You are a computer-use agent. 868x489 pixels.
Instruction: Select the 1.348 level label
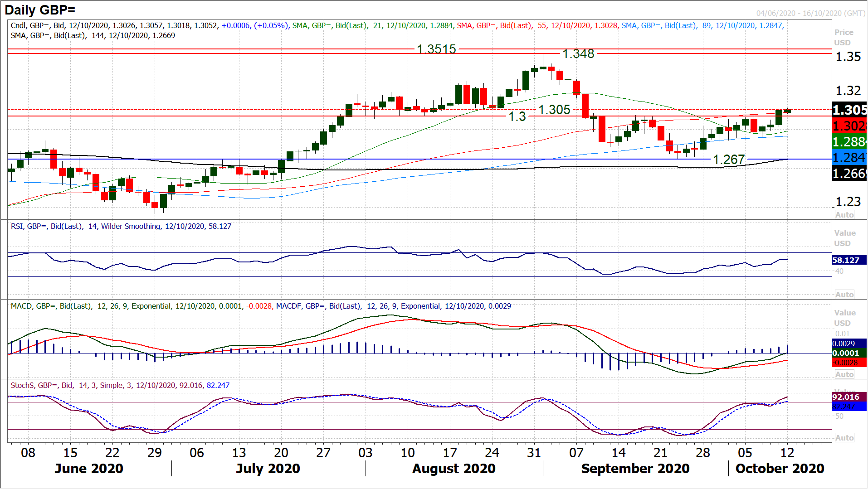click(x=578, y=54)
